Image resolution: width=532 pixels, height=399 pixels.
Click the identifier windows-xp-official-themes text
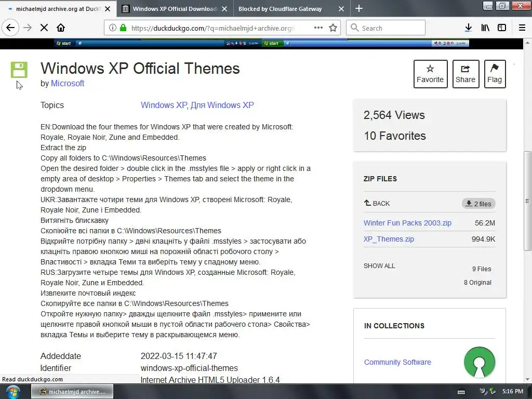pyautogui.click(x=189, y=368)
